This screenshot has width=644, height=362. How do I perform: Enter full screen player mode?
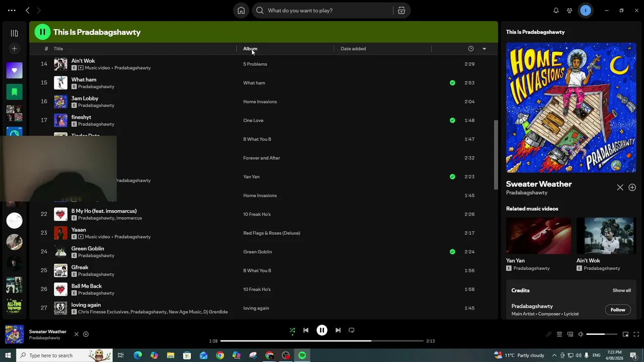[636, 334]
